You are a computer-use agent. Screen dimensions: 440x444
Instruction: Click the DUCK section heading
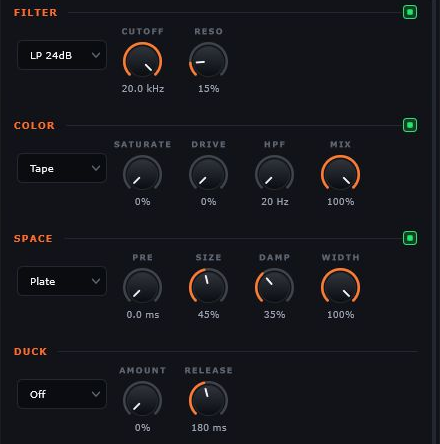[30, 352]
